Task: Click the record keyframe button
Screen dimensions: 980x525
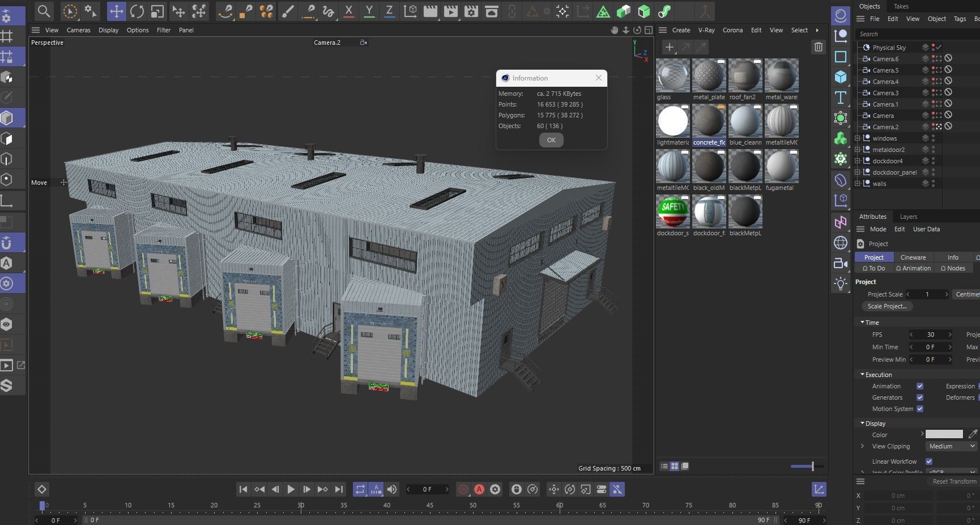Action: pyautogui.click(x=463, y=489)
